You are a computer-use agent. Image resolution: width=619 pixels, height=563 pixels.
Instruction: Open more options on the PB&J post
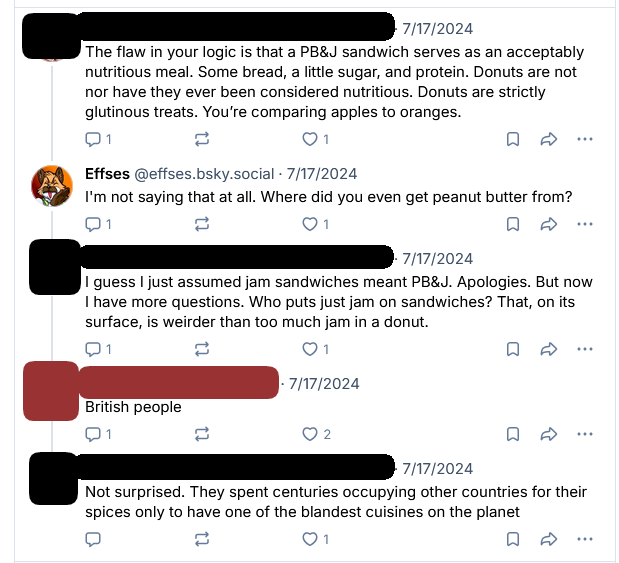[x=584, y=139]
